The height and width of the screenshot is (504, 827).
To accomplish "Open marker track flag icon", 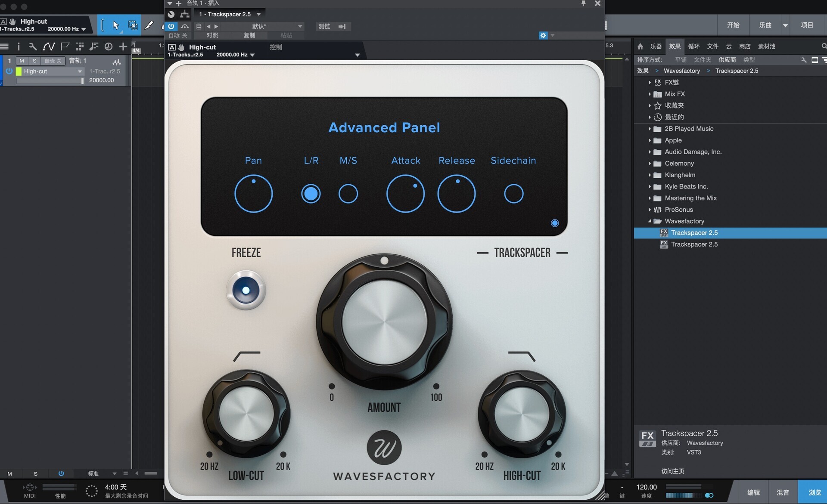I will (x=65, y=46).
